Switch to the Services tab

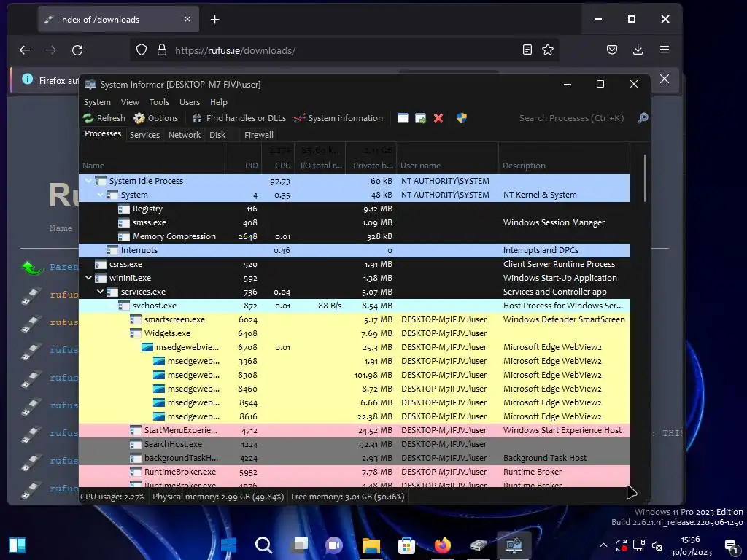pos(145,135)
